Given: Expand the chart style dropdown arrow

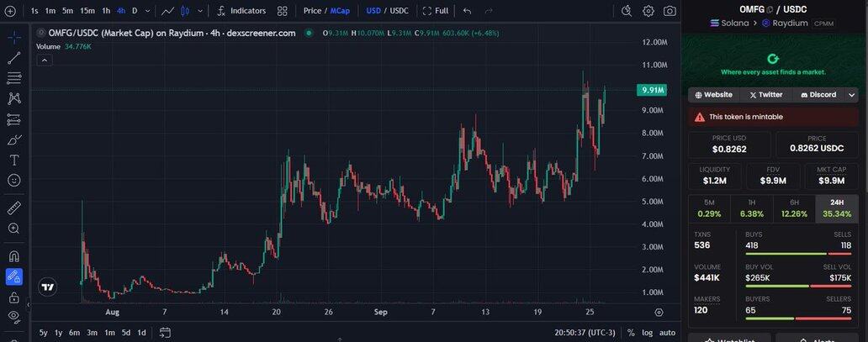Looking at the screenshot, I should [x=200, y=11].
